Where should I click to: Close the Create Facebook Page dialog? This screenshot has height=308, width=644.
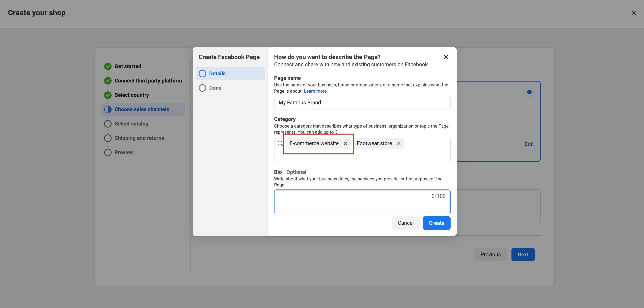[446, 57]
